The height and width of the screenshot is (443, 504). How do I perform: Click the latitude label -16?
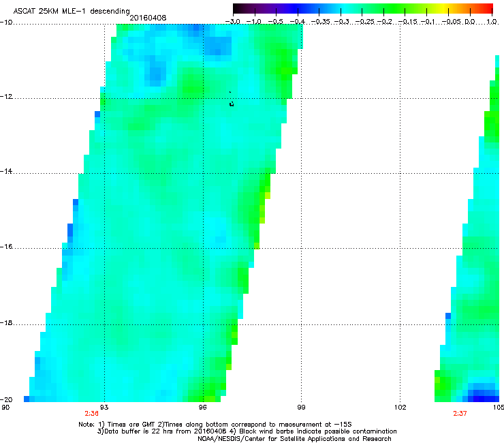[x=6, y=247]
